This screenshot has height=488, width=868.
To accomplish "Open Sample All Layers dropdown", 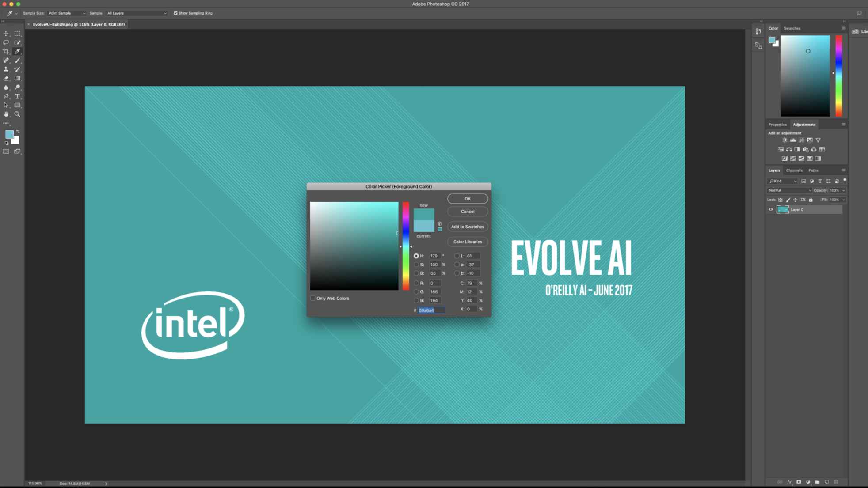I will pyautogui.click(x=137, y=13).
